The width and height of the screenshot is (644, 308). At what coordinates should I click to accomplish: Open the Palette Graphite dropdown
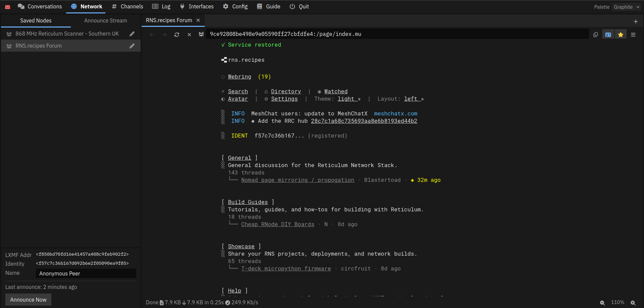coord(627,7)
